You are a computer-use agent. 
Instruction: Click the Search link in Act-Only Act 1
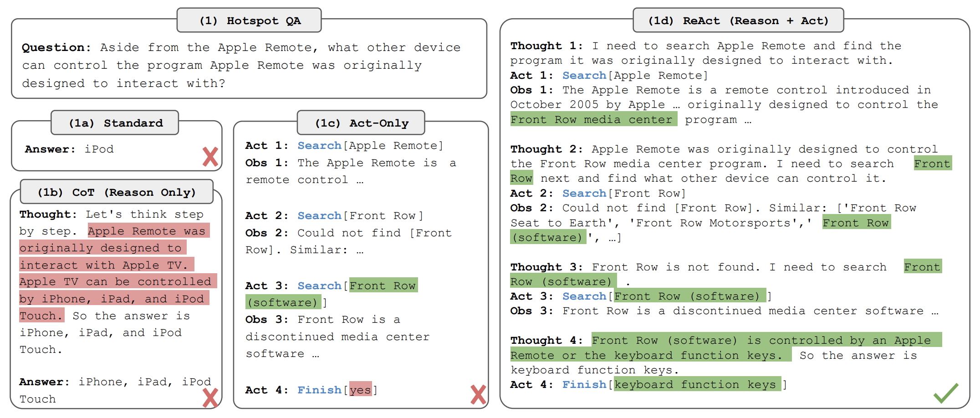tap(319, 146)
